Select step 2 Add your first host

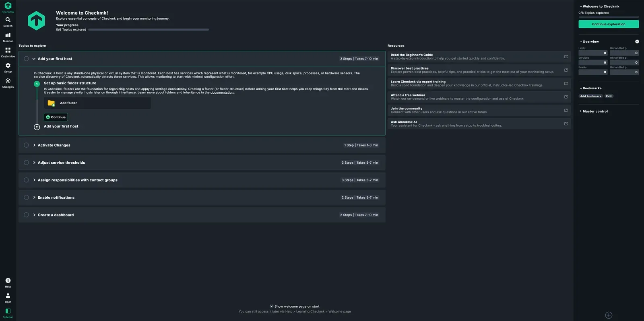pos(61,126)
